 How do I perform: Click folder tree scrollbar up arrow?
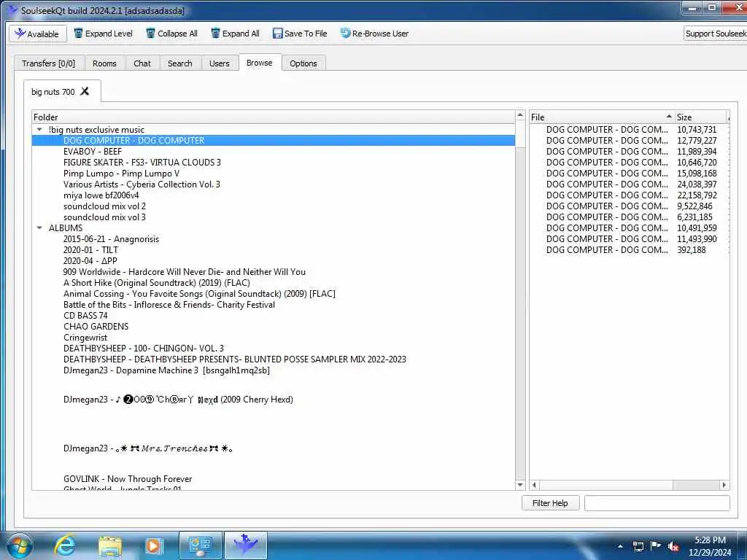tap(520, 116)
